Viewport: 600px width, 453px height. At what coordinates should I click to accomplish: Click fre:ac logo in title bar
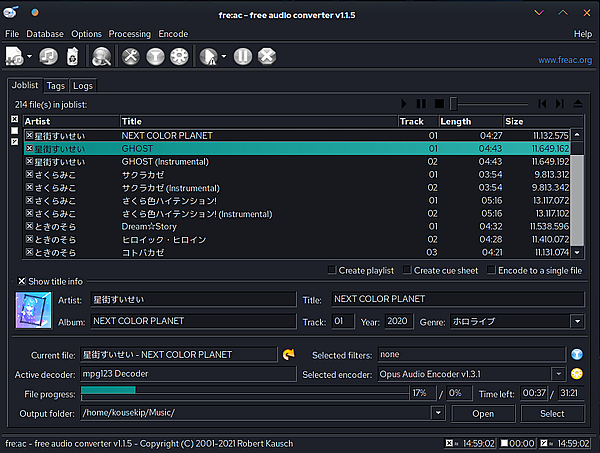click(11, 12)
